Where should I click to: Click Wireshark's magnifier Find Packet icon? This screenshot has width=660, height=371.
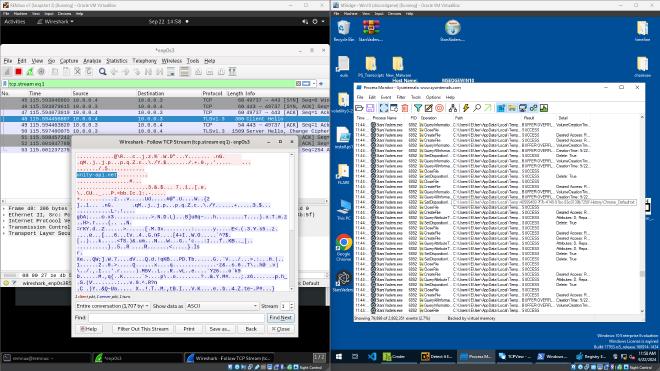point(102,72)
